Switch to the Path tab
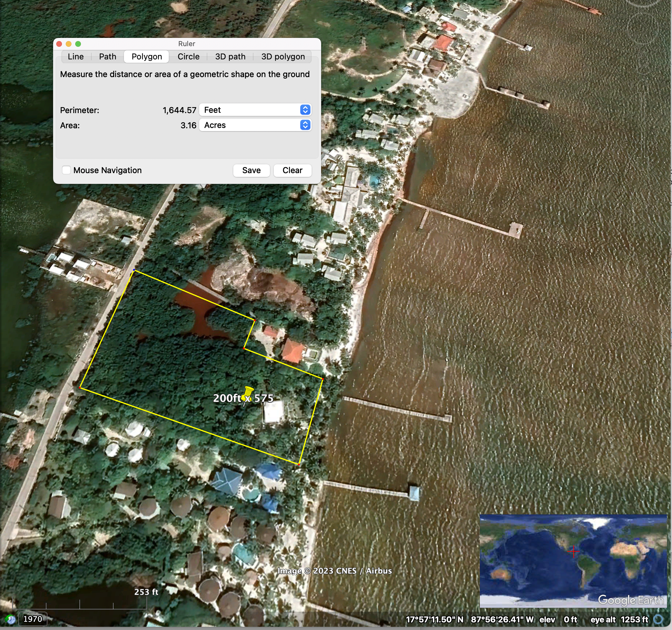 (x=107, y=57)
